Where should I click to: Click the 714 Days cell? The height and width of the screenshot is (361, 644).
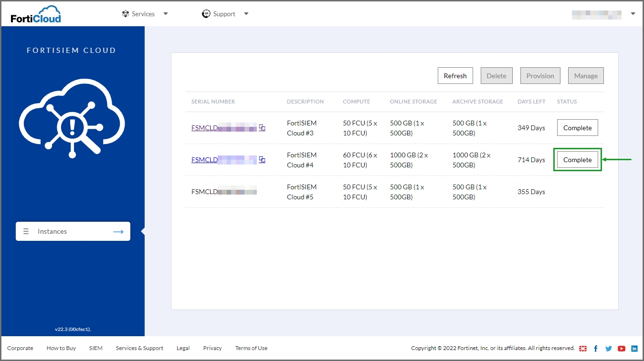click(531, 160)
